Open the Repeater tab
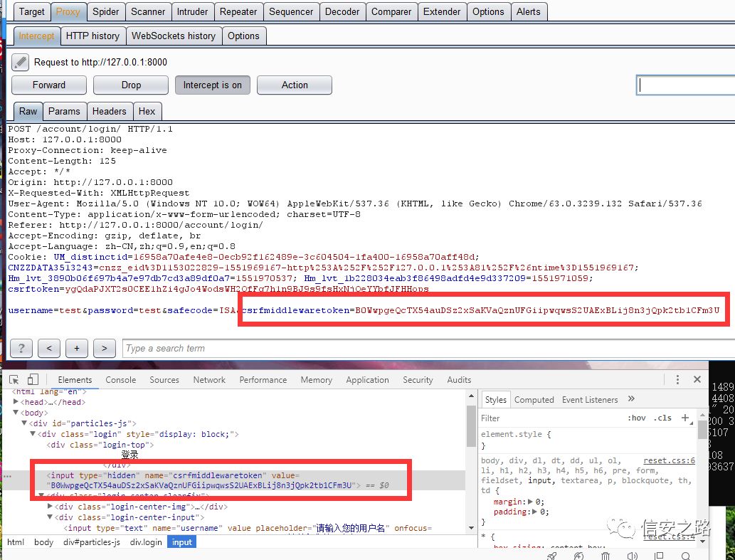The height and width of the screenshot is (560, 735). (x=238, y=11)
